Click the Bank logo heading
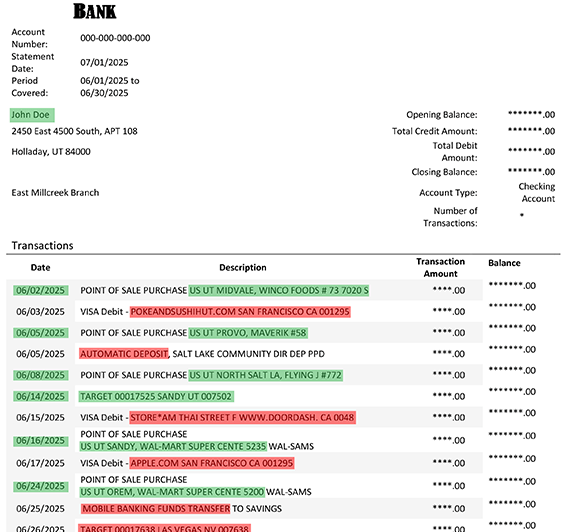 click(x=95, y=11)
